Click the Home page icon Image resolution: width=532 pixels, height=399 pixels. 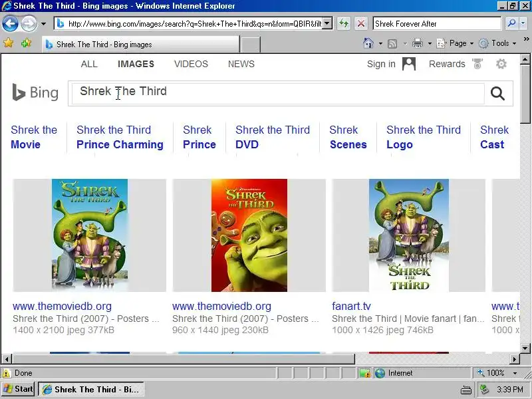[368, 43]
